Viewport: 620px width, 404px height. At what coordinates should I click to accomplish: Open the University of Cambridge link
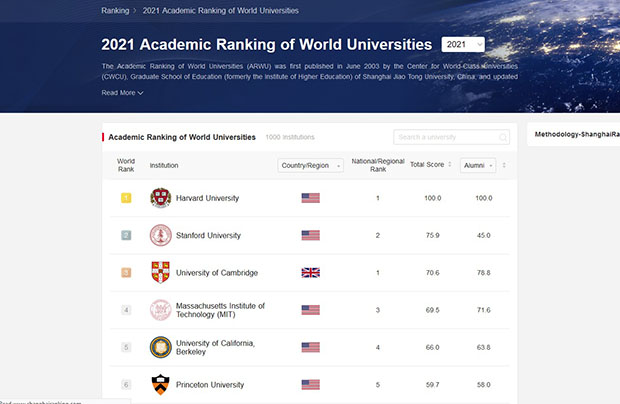pos(217,273)
